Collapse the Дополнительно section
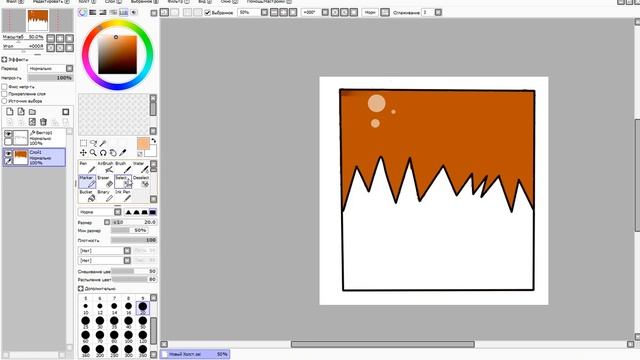Viewport: 640px width, 360px height. (80, 289)
